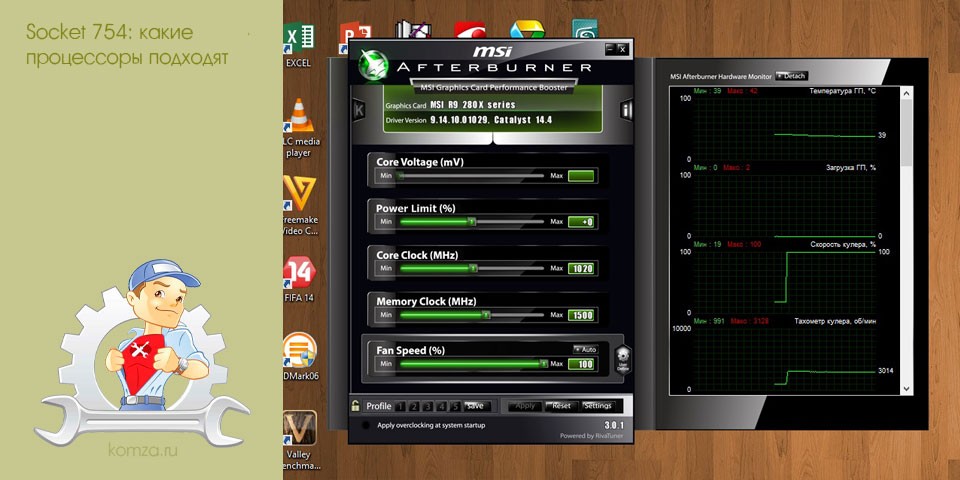Click the Fan Speed slider handle

543,364
